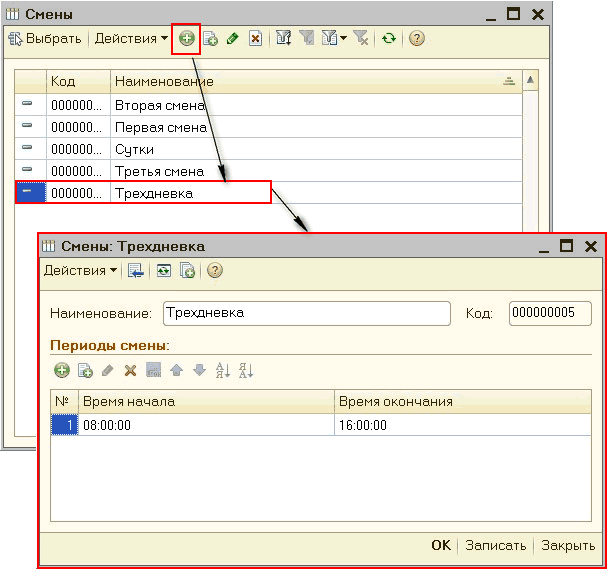Click the pencil edit icon in Смены toolbar
This screenshot has height=576, width=609.
click(233, 39)
